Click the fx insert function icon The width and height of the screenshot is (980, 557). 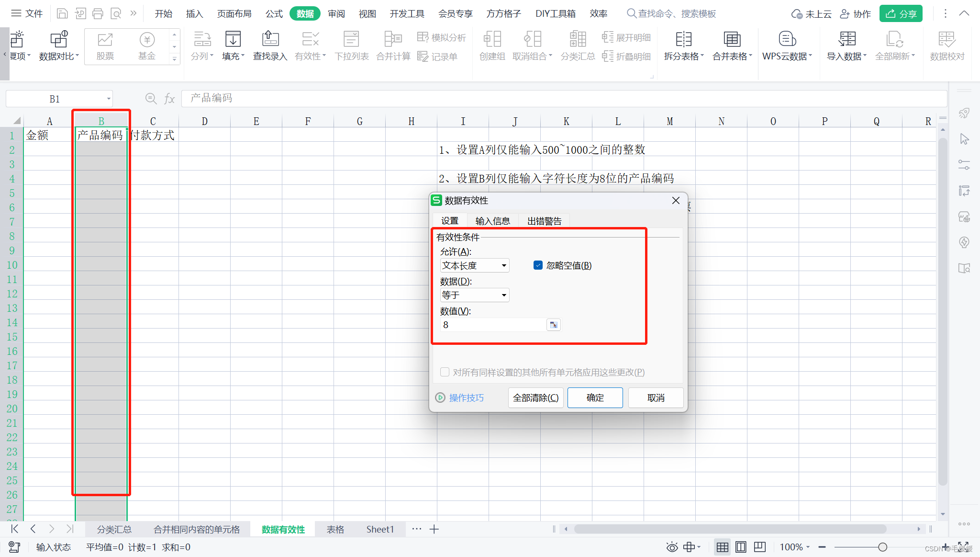click(169, 99)
